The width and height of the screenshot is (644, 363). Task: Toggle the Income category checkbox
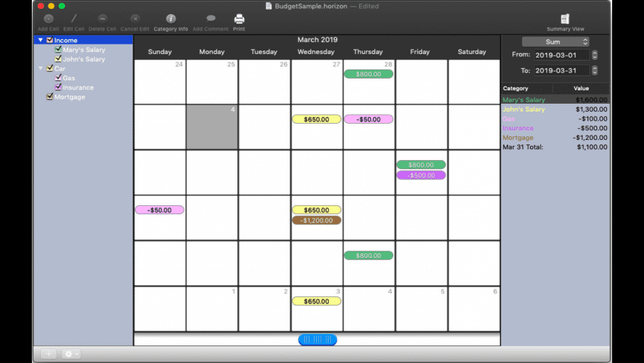click(50, 40)
